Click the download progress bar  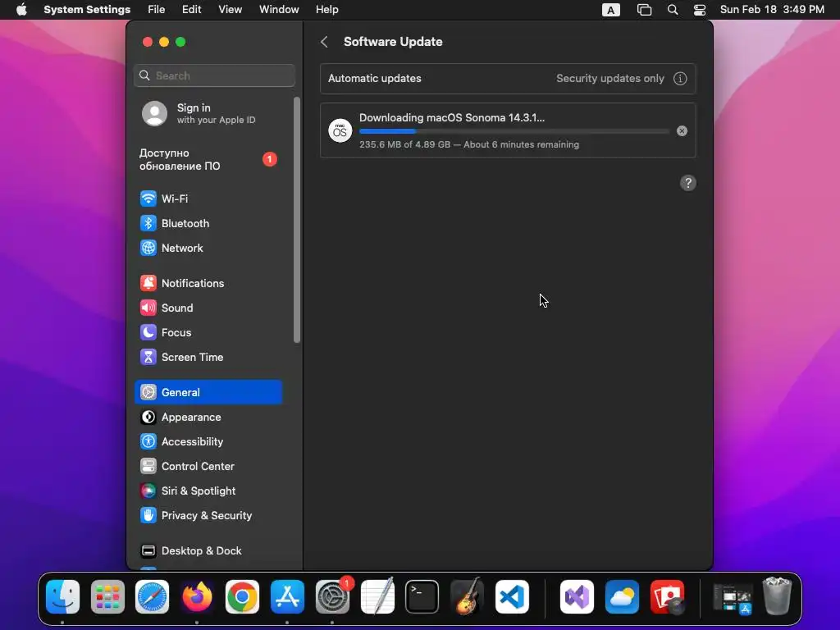tap(514, 131)
